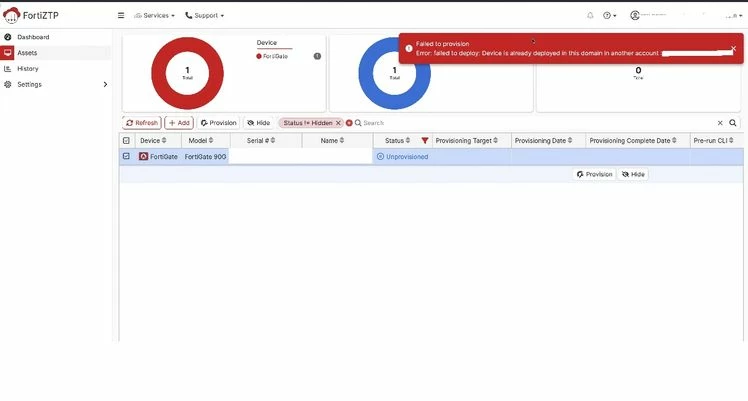This screenshot has width=748, height=401.
Task: Open History in the sidebar
Action: (28, 68)
